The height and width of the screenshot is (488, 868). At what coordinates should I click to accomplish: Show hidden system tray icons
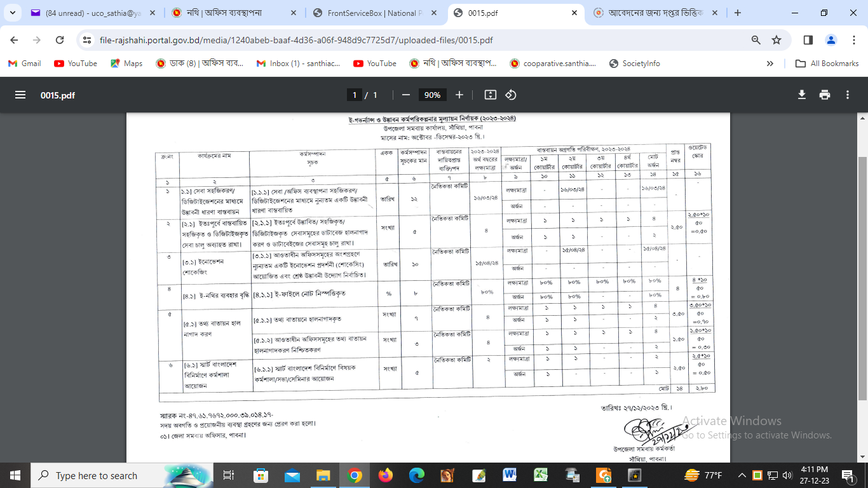click(742, 475)
